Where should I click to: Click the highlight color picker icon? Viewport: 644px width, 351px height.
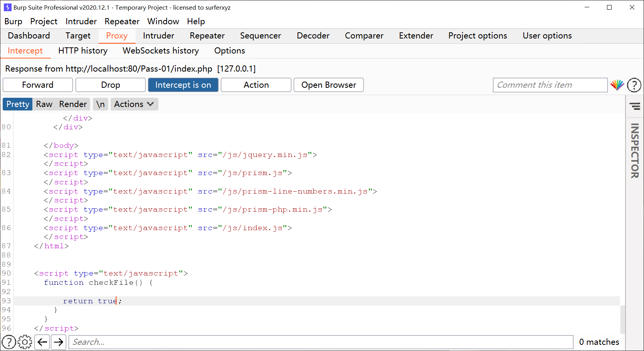point(617,85)
